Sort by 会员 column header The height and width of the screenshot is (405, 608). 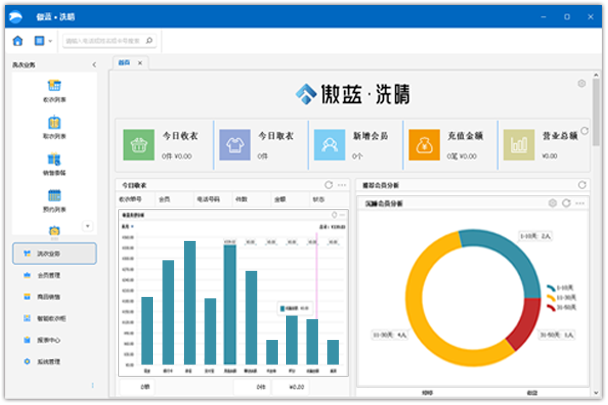click(x=164, y=199)
